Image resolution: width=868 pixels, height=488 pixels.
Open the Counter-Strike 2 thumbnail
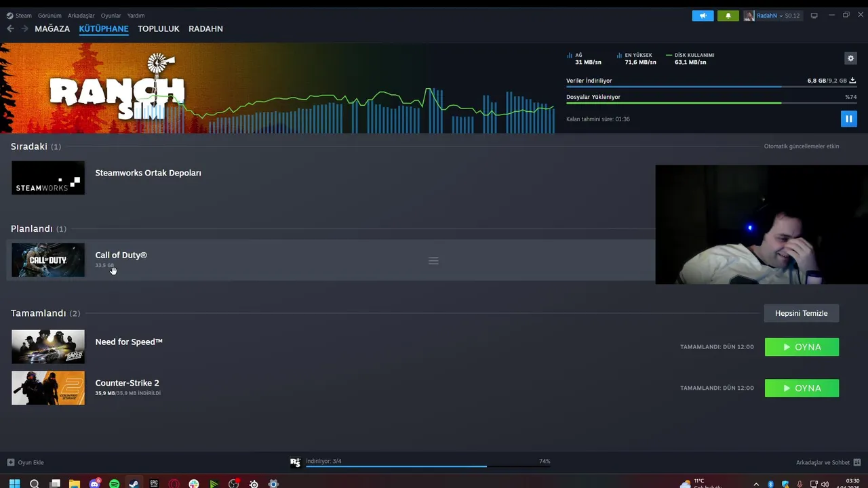(x=48, y=388)
